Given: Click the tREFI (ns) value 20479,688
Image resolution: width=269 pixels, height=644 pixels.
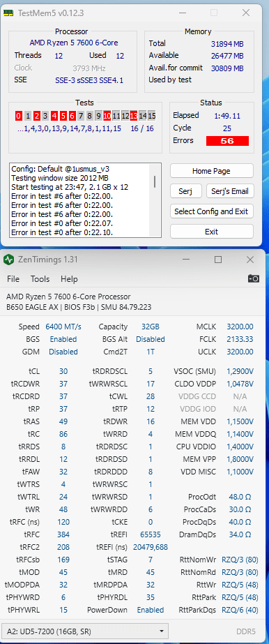Looking at the screenshot, I should click(151, 548).
